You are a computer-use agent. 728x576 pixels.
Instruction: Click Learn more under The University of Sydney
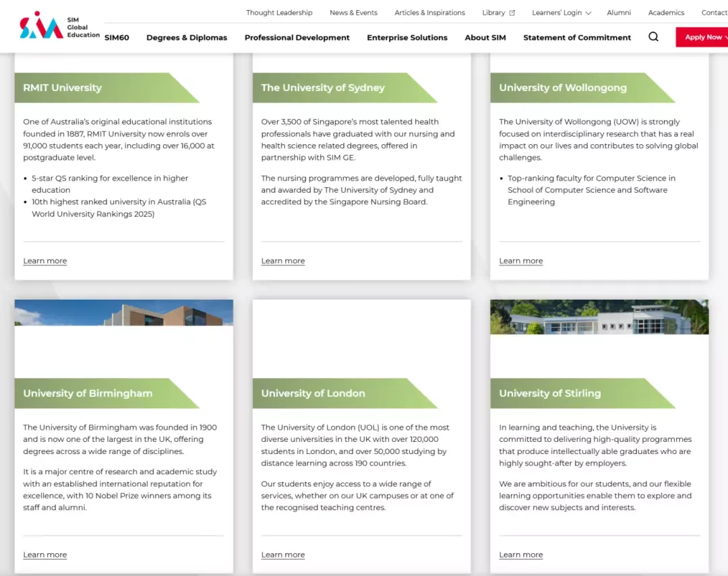[282, 261]
